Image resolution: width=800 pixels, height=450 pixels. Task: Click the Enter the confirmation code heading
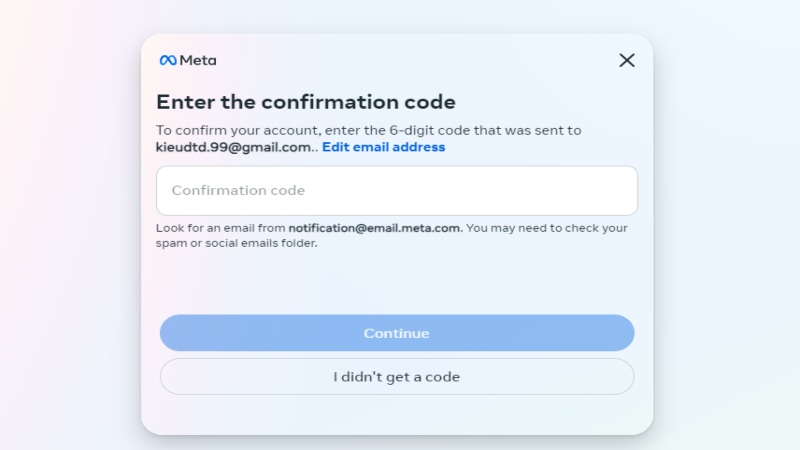[x=306, y=102]
